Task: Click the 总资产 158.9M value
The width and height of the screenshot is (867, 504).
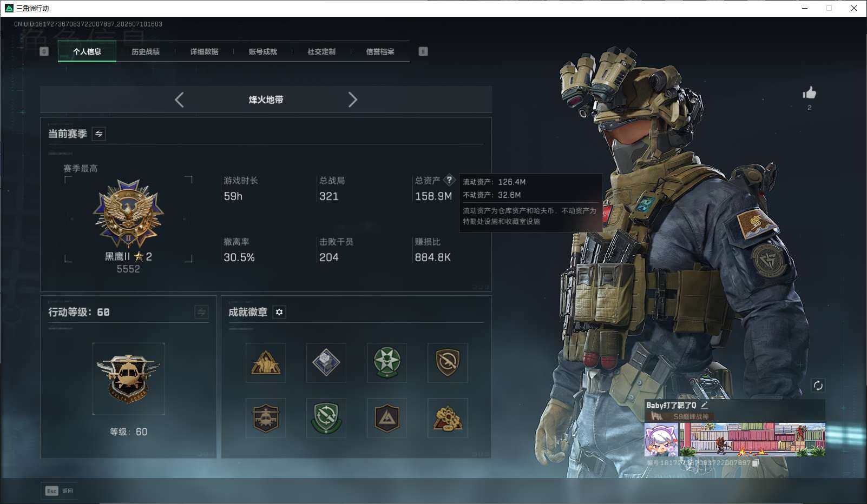Action: [433, 196]
